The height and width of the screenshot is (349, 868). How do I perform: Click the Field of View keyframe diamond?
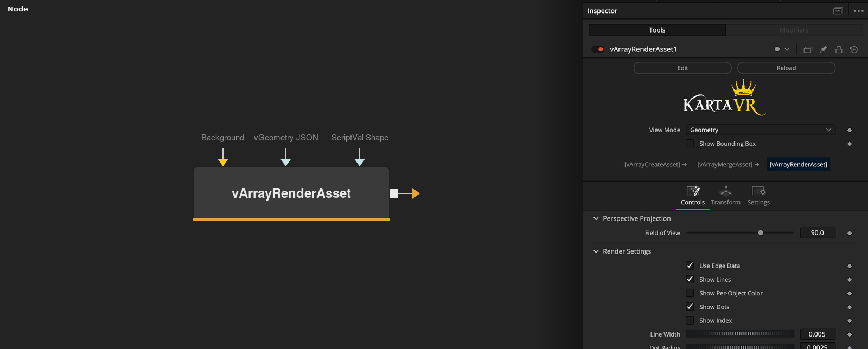(x=850, y=233)
